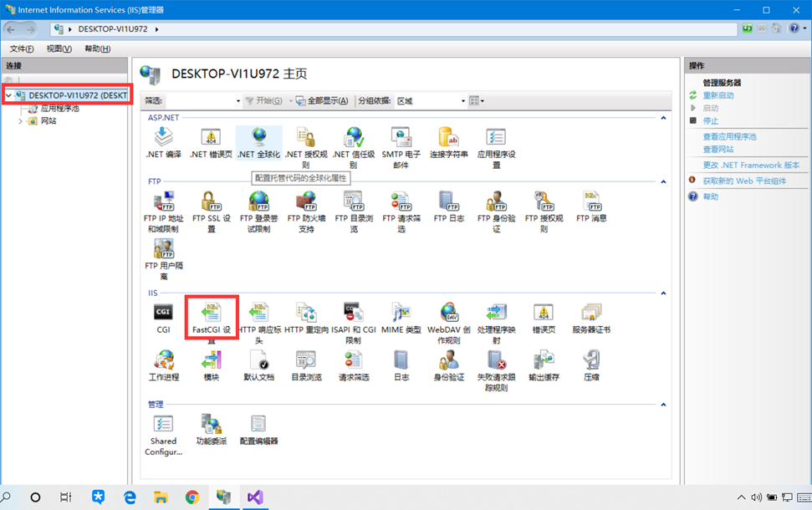Open 应用程序设置 feature
This screenshot has height=510, width=812.
point(496,148)
